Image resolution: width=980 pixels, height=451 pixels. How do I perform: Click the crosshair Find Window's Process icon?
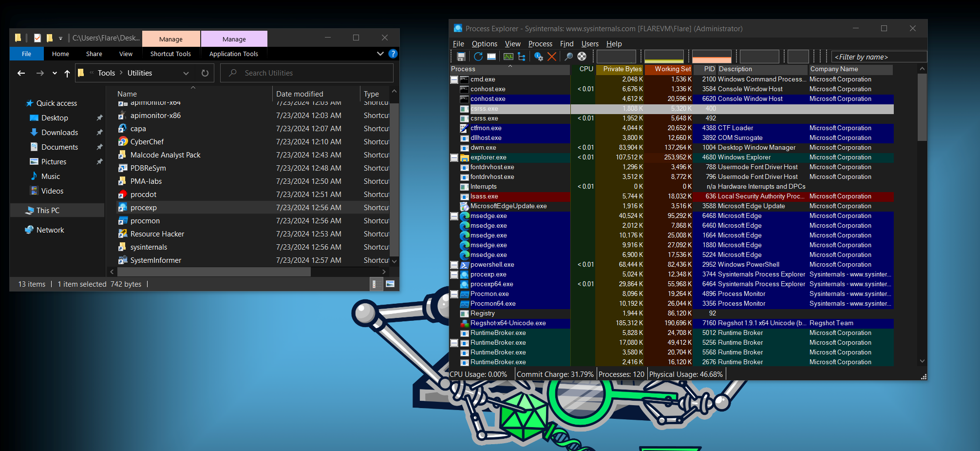pos(582,57)
